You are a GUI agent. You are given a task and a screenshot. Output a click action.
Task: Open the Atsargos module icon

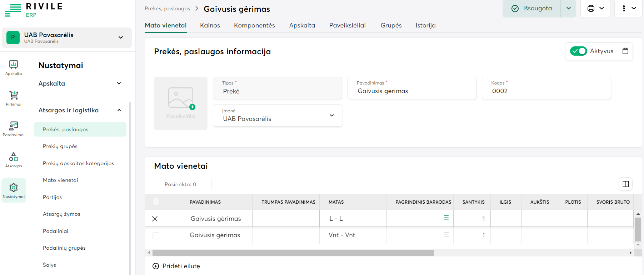pos(14,160)
